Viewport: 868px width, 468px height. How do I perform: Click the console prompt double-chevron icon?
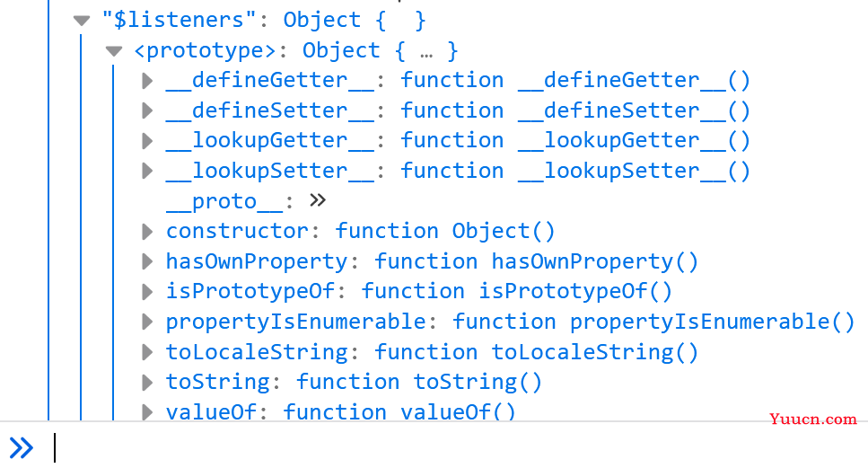point(22,447)
